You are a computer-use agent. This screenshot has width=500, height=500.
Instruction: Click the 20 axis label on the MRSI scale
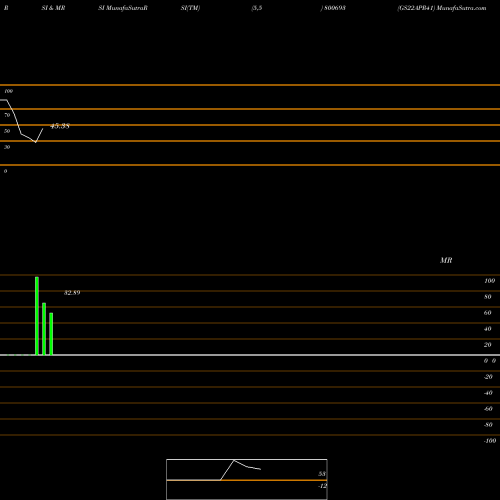click(487, 345)
